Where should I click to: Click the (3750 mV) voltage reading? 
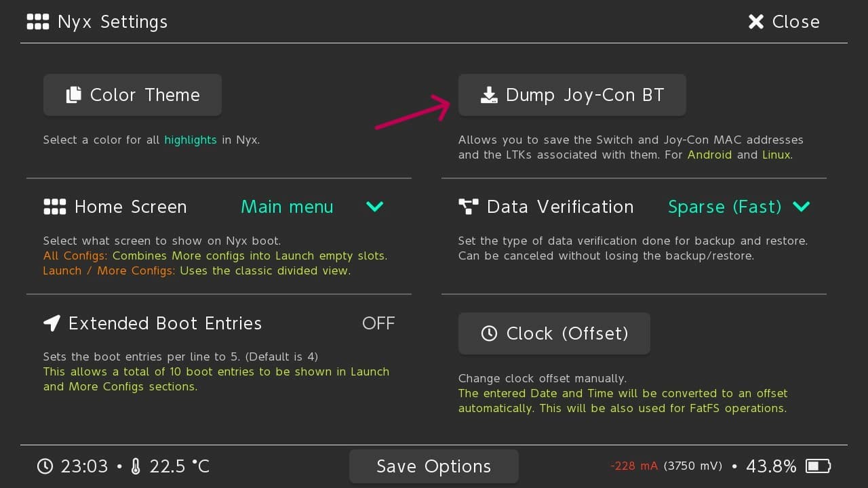[693, 466]
